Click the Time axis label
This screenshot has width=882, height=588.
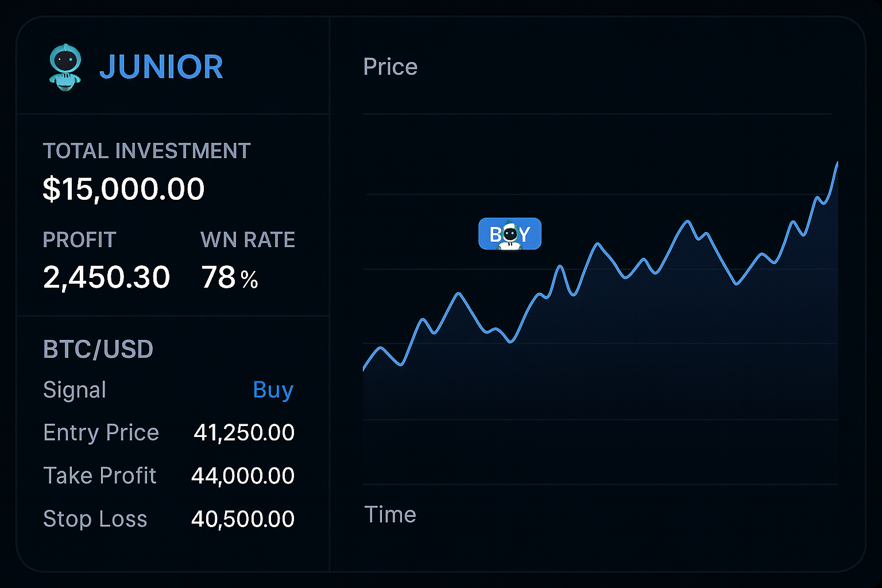390,514
